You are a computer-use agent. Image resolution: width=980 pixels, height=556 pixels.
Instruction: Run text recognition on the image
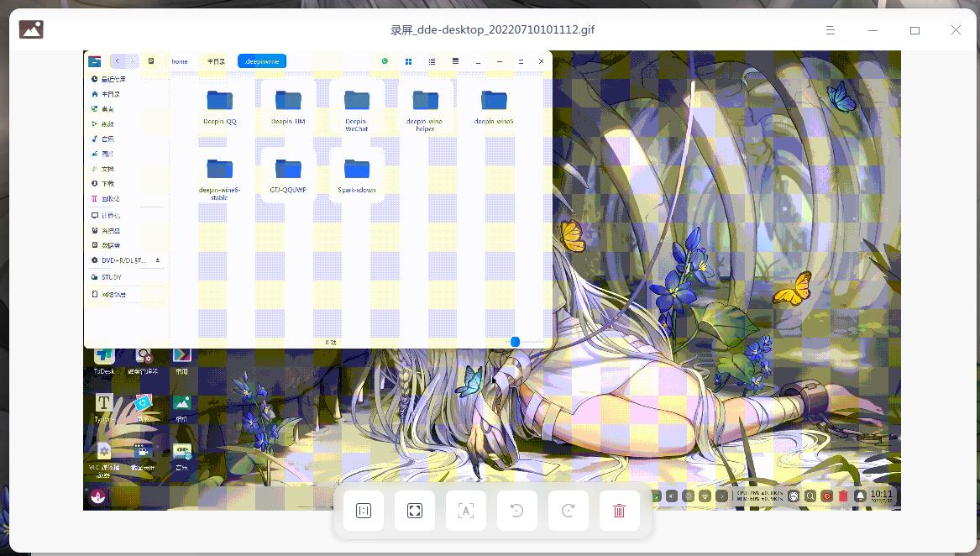(x=466, y=511)
